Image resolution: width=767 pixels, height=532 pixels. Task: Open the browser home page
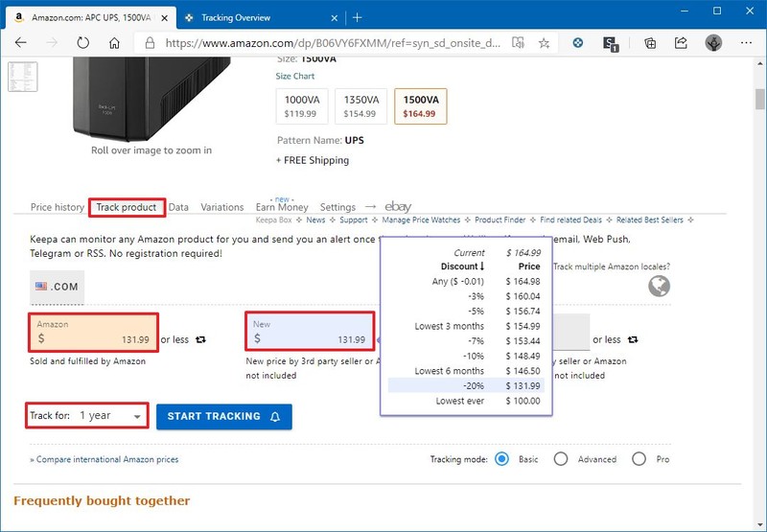pos(114,43)
